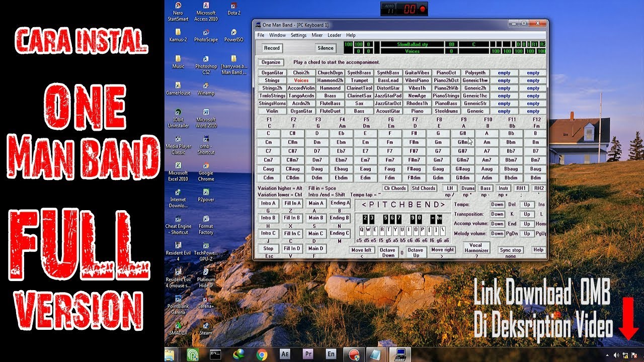Click the volume icon in system tray
Viewport: 644px width, 362px height.
pyautogui.click(x=616, y=355)
